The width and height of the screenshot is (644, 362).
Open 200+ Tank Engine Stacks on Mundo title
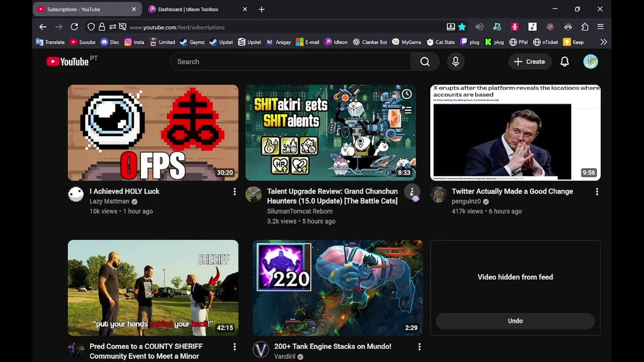[333, 346]
